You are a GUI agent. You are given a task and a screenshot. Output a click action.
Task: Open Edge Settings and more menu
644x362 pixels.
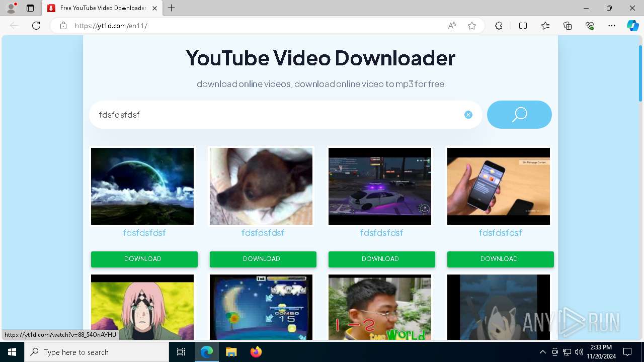coord(612,26)
